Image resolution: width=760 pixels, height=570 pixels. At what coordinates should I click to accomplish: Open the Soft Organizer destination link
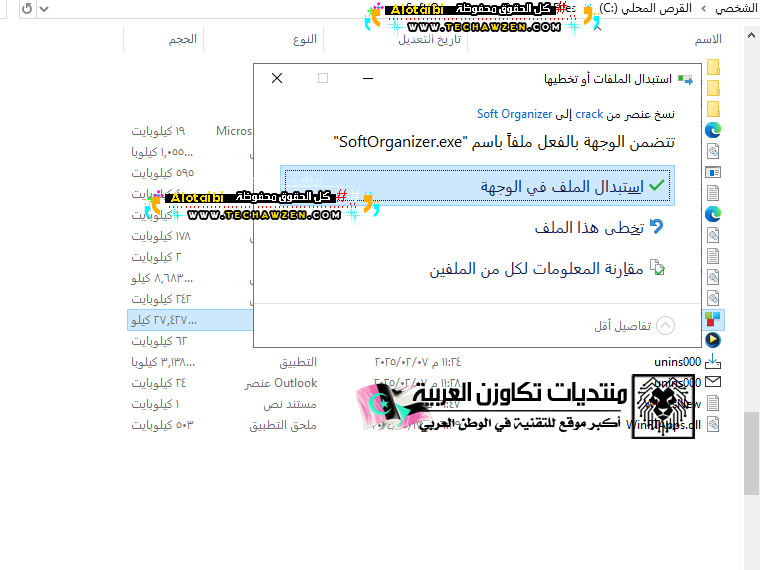(514, 114)
